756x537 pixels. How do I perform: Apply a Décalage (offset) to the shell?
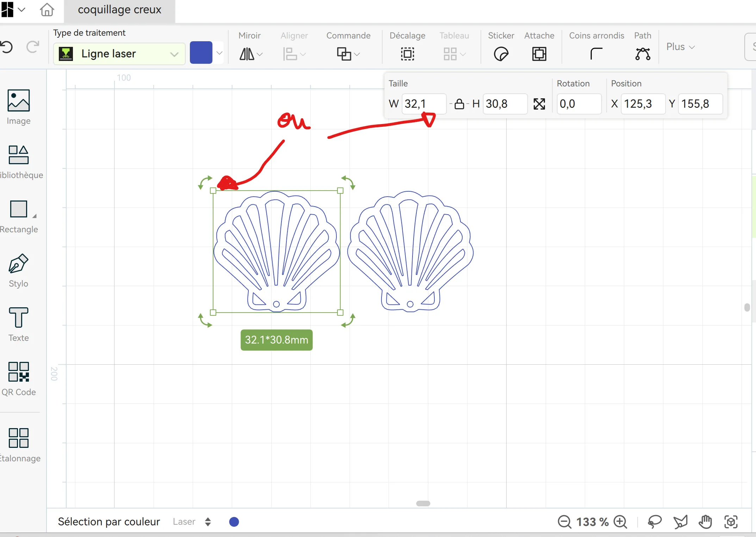point(407,54)
